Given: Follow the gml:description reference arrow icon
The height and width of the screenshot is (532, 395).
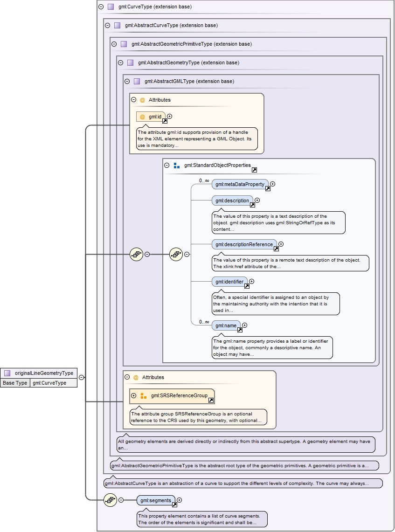Looking at the screenshot, I should tap(252, 205).
